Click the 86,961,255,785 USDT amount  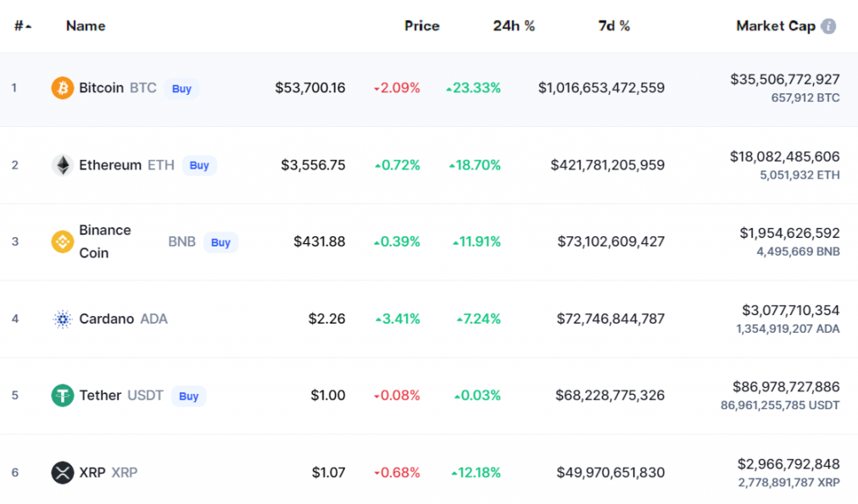click(x=780, y=405)
